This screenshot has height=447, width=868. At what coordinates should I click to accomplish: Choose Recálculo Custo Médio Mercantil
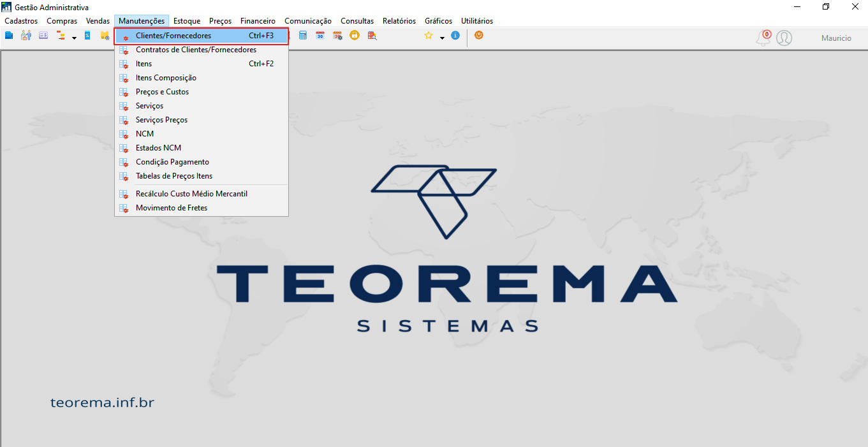click(202, 194)
